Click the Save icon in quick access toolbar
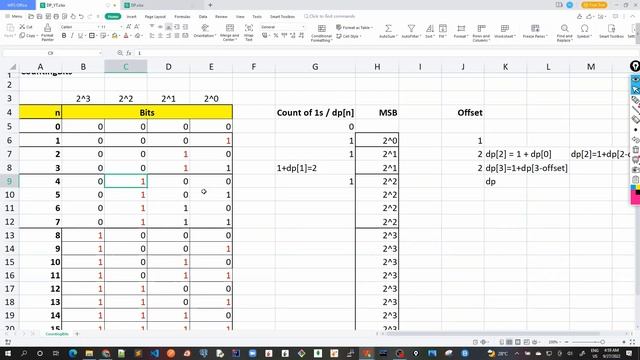 39,16
